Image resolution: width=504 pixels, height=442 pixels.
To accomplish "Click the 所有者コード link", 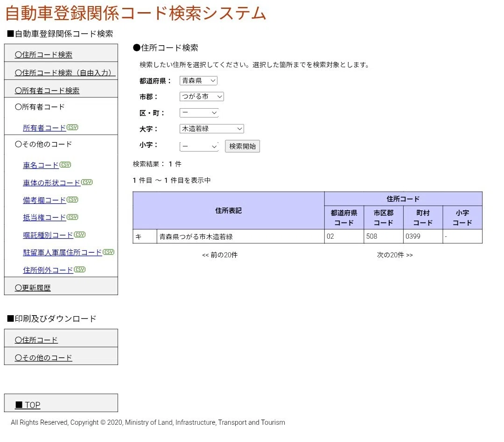I will 44,128.
